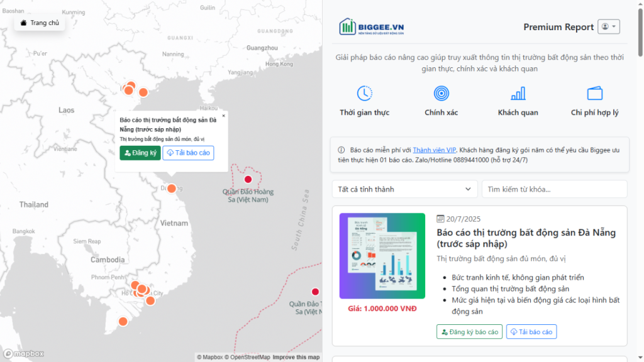Open the OpenStreetMap attribution link
644x362 pixels.
click(x=247, y=357)
